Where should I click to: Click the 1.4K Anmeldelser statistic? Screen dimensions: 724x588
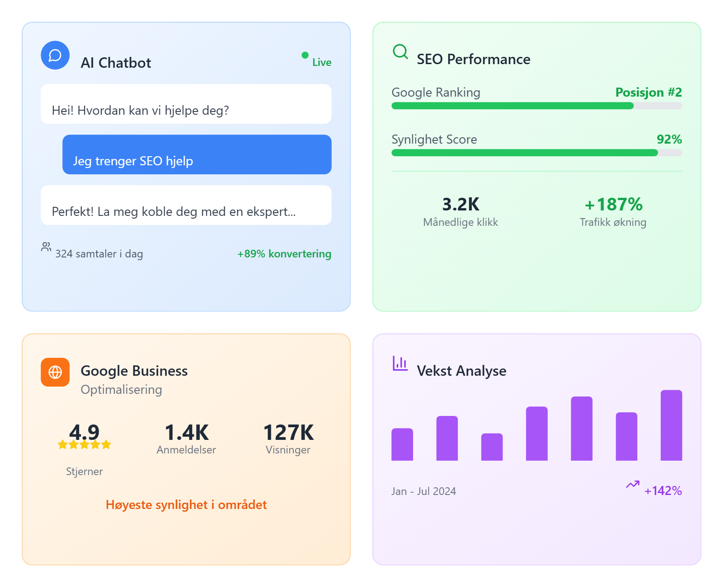[186, 438]
